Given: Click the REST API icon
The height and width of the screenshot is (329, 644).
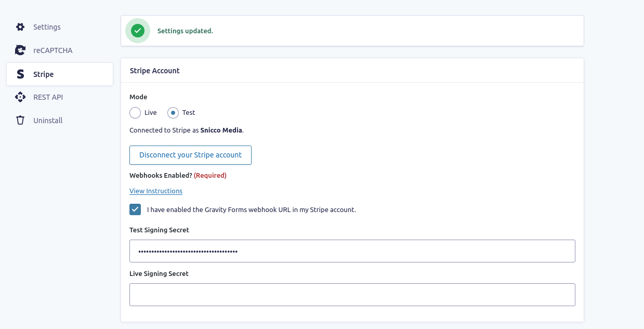Looking at the screenshot, I should coord(20,97).
